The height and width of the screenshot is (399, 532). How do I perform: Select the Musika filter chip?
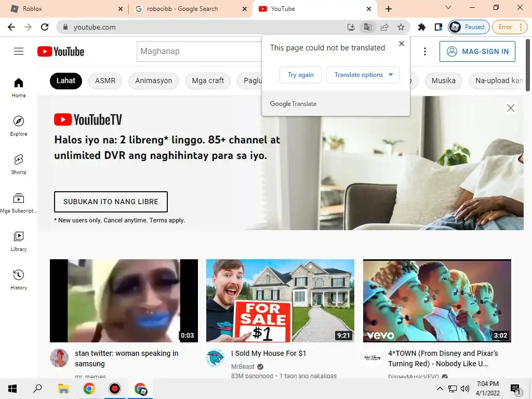pos(444,81)
